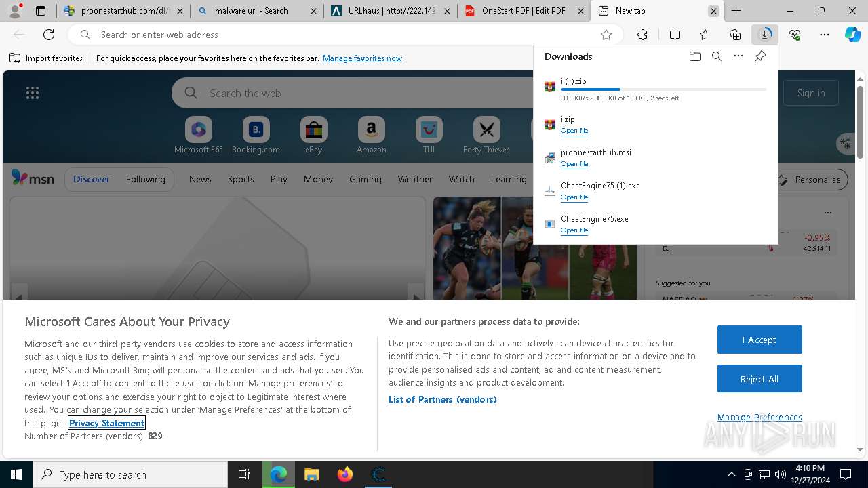The width and height of the screenshot is (868, 488).
Task: Open file link under CheatEngine75 (1).exe
Action: (x=574, y=197)
